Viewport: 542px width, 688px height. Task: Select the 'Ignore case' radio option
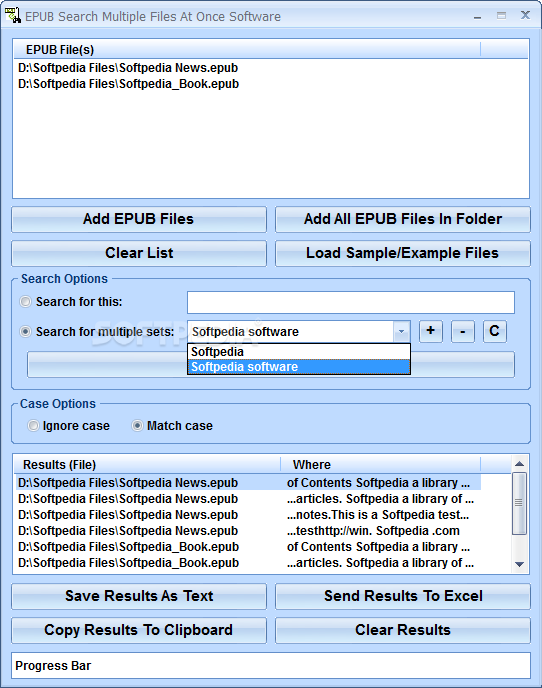pos(33,426)
